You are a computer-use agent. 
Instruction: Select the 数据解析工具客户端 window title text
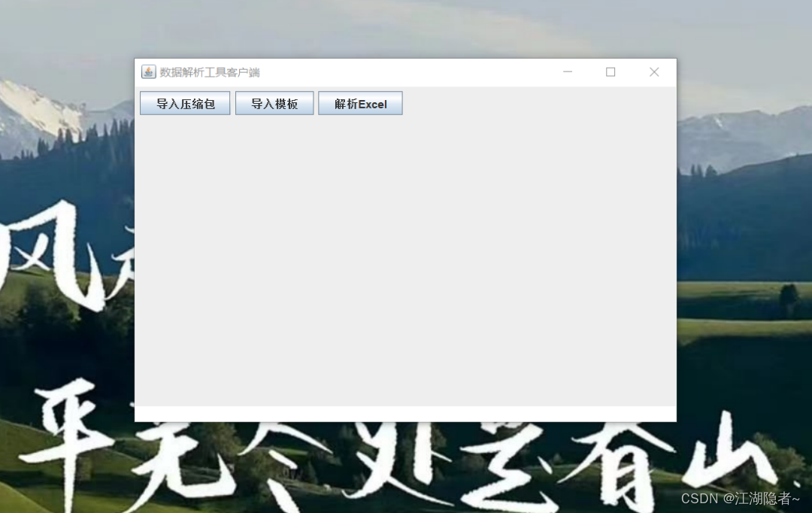click(210, 72)
